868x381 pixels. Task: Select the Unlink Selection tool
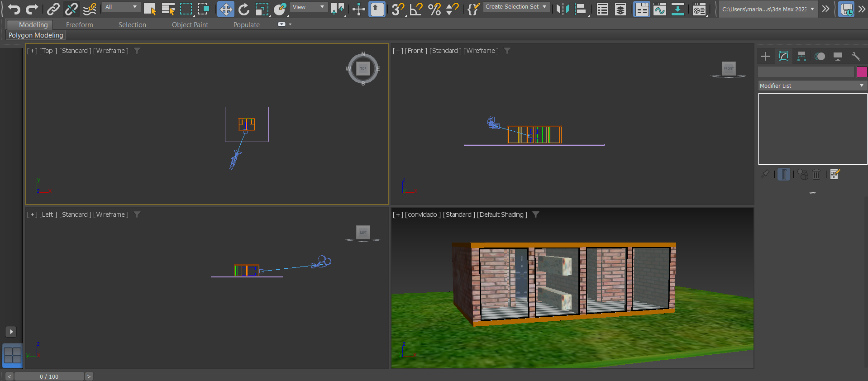click(x=71, y=9)
